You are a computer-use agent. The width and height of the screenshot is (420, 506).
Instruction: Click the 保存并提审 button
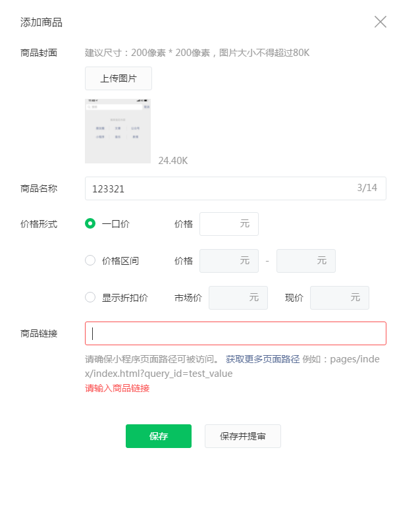[243, 436]
